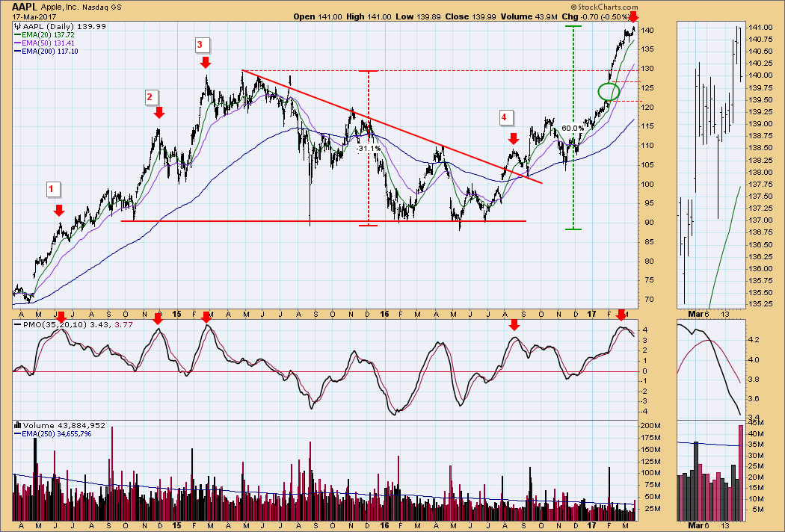The image size is (785, 532).
Task: Click the -31.1% decline annotation label
Action: (368, 149)
